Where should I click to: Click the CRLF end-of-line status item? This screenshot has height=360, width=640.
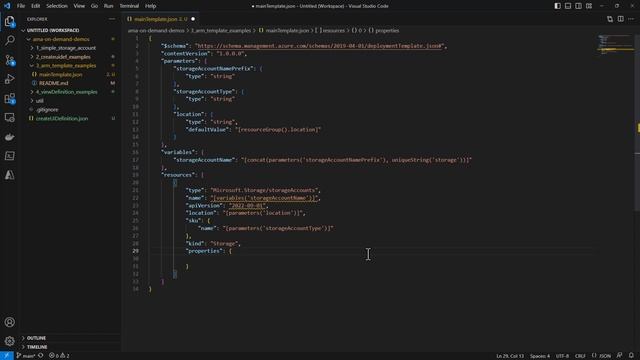click(580, 356)
